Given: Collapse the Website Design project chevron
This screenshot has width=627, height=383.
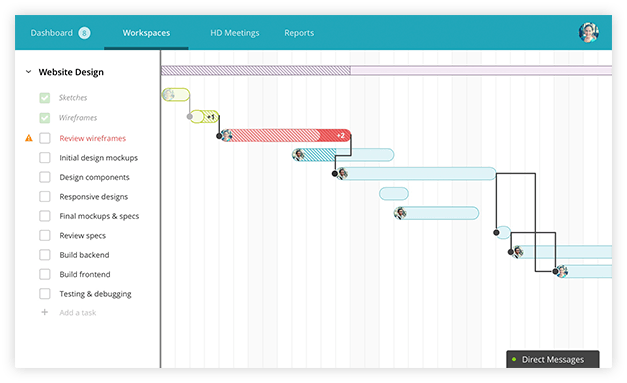Looking at the screenshot, I should [28, 72].
